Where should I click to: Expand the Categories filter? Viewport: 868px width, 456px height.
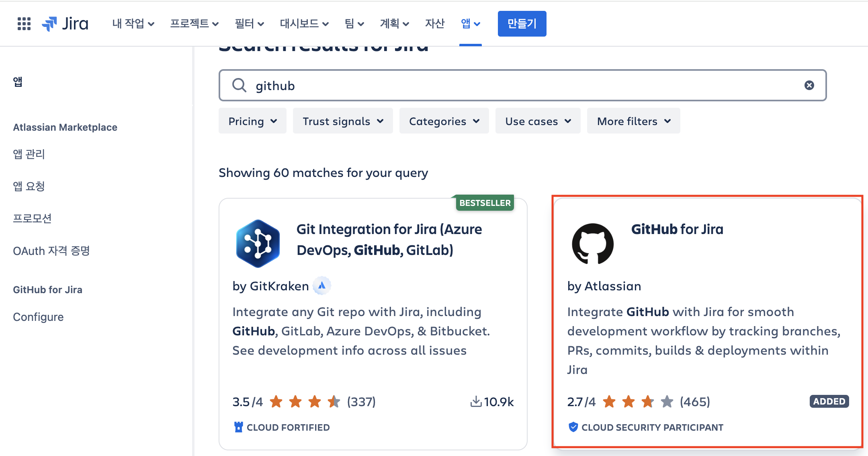coord(444,121)
